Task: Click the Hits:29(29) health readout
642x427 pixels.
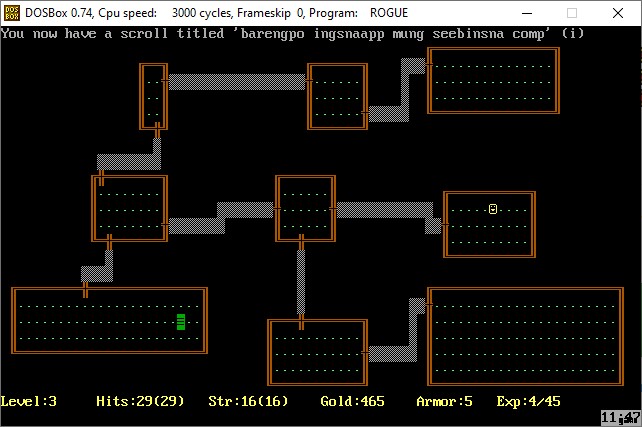Action: click(140, 401)
